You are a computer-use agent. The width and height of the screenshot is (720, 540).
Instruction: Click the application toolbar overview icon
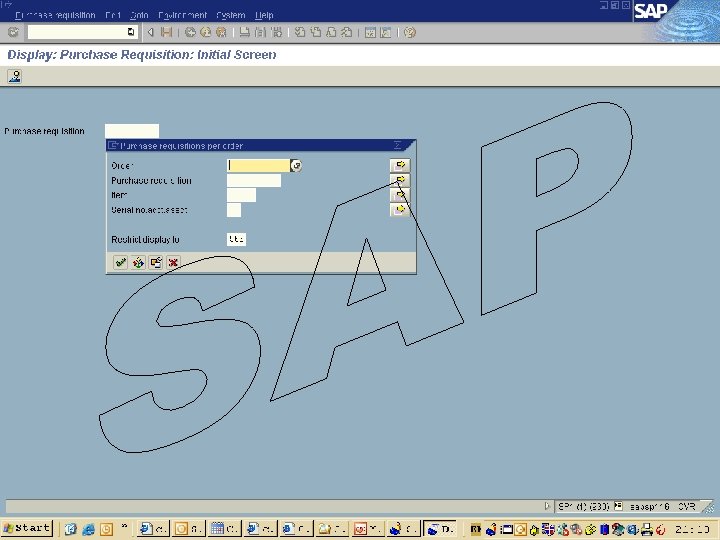15,76
